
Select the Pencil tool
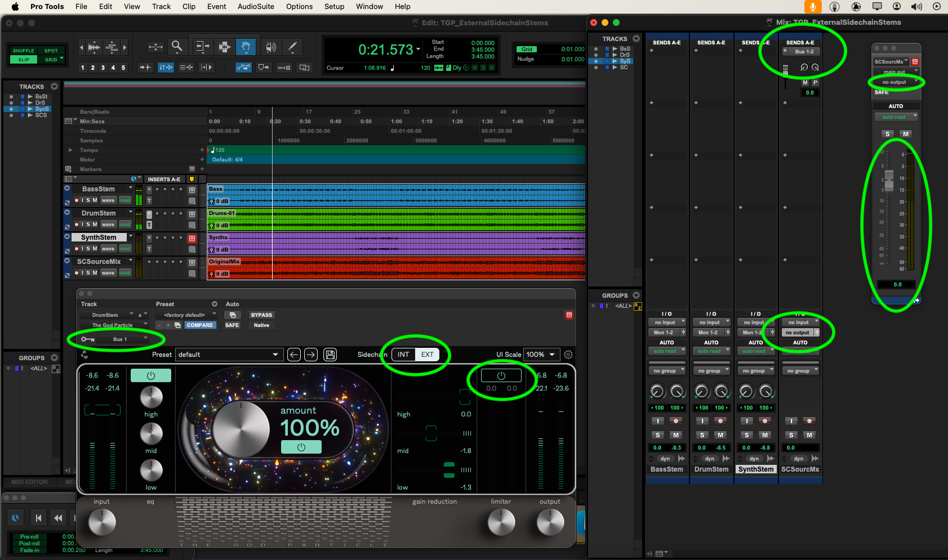[292, 47]
